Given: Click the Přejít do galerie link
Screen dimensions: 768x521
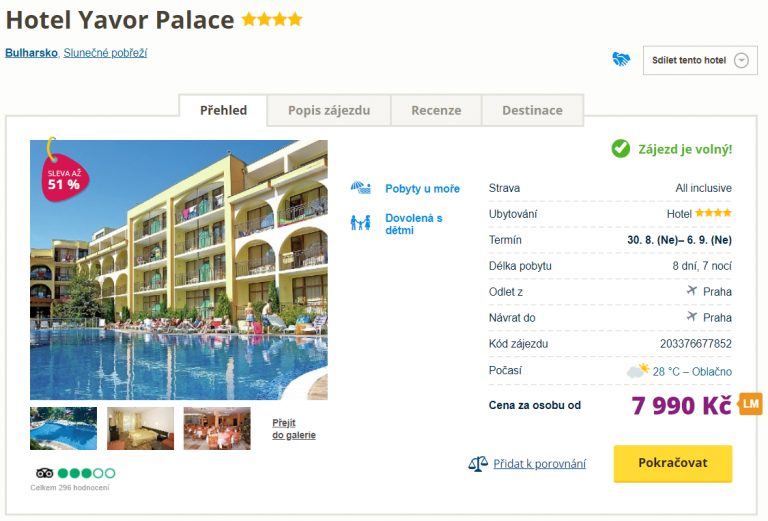Looking at the screenshot, I should click(x=294, y=429).
